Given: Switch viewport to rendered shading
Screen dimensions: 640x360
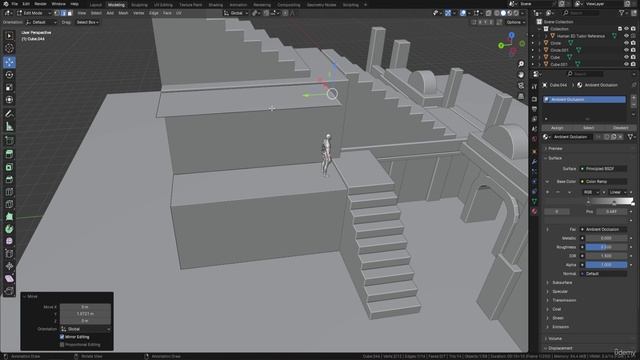Looking at the screenshot, I should pos(516,13).
